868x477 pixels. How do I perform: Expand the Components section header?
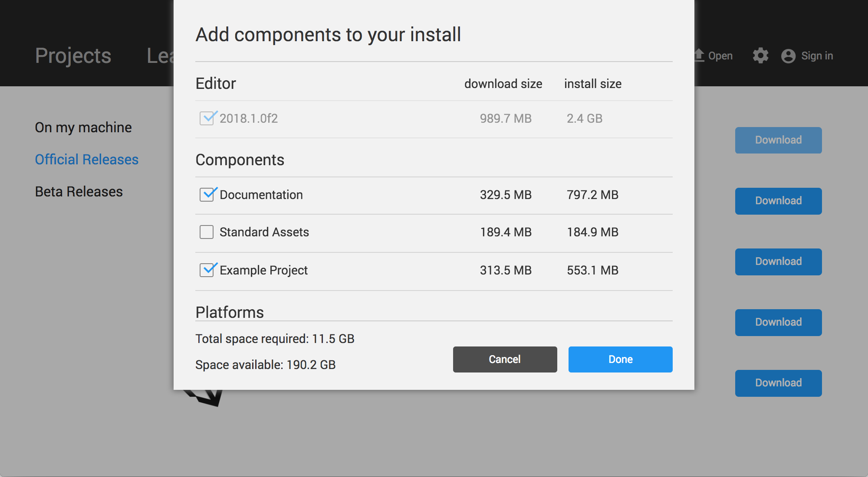click(240, 160)
